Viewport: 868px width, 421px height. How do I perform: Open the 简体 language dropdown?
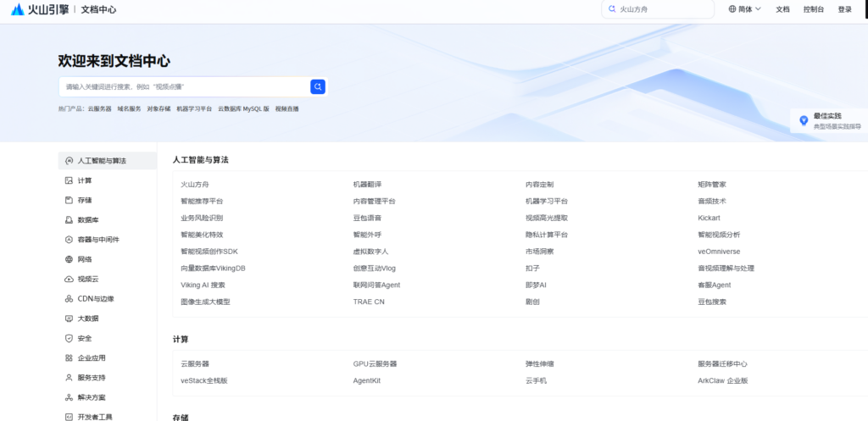pyautogui.click(x=744, y=8)
